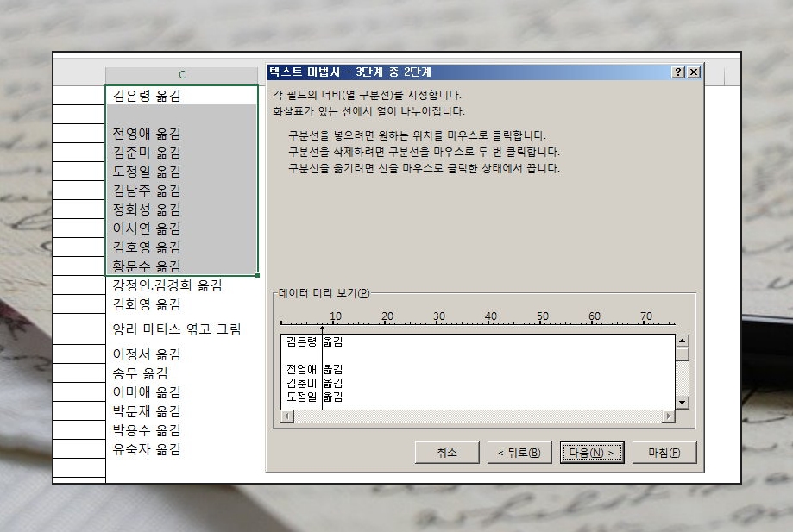The image size is (793, 532).
Task: Select cell containing 송무 옮김
Action: coord(181,372)
